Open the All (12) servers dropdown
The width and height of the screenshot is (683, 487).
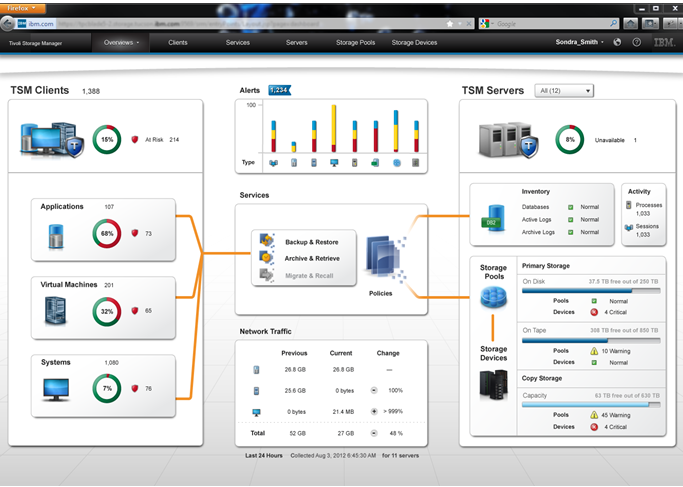(x=564, y=91)
